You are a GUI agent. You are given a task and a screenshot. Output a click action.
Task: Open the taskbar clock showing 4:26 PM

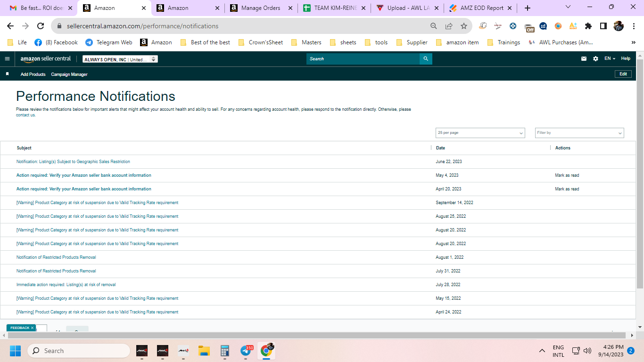click(x=610, y=351)
